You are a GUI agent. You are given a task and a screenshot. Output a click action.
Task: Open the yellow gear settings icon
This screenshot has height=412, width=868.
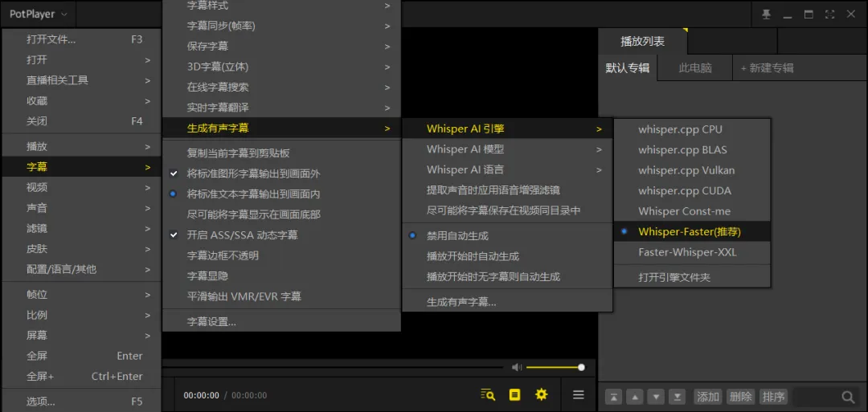(x=542, y=395)
